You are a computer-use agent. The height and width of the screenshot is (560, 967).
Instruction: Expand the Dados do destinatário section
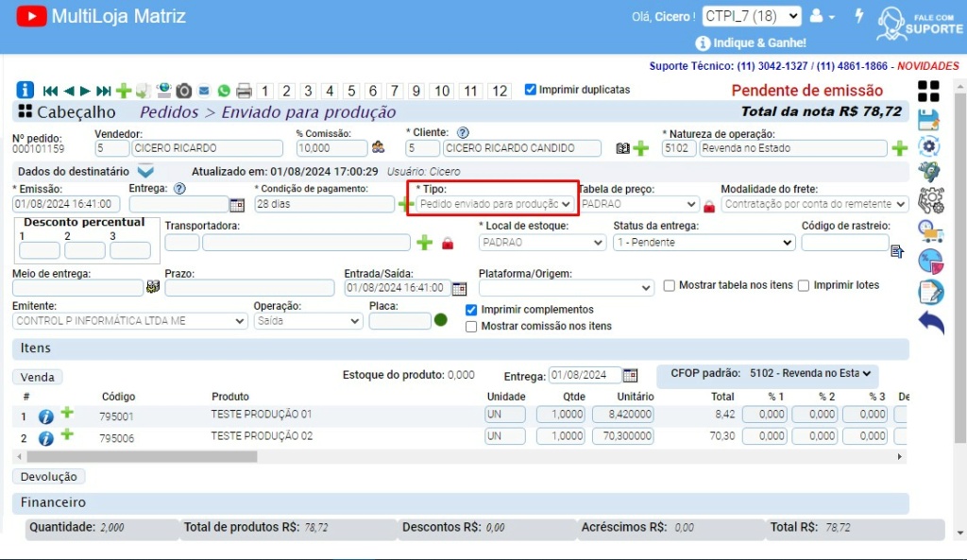tap(146, 171)
